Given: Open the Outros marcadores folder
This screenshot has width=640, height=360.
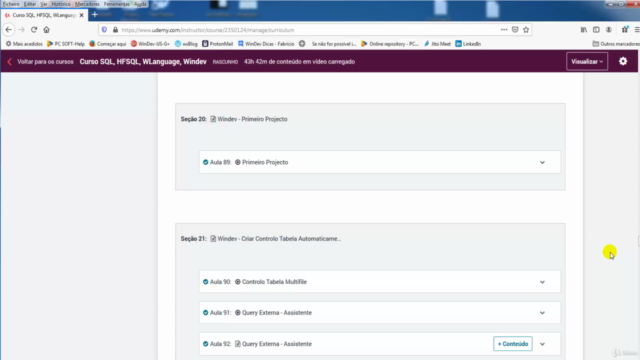Looking at the screenshot, I should tap(616, 44).
